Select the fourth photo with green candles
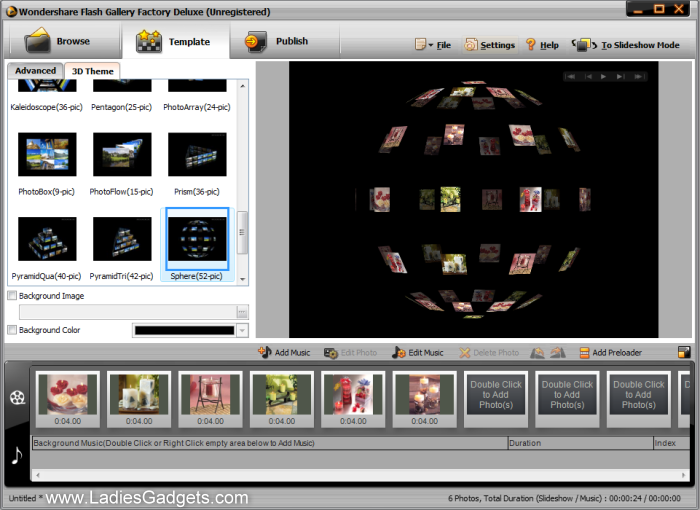The height and width of the screenshot is (510, 700). click(282, 399)
